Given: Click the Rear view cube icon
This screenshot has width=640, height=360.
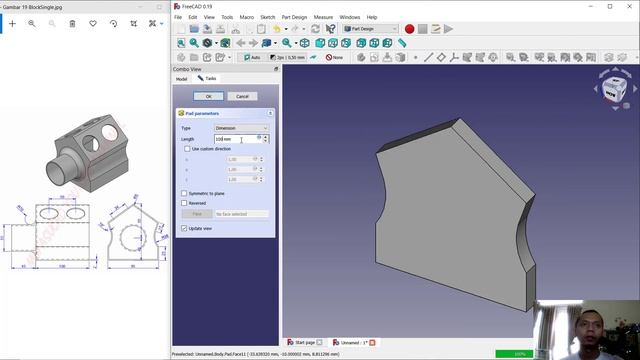Looking at the screenshot, I should (x=361, y=43).
